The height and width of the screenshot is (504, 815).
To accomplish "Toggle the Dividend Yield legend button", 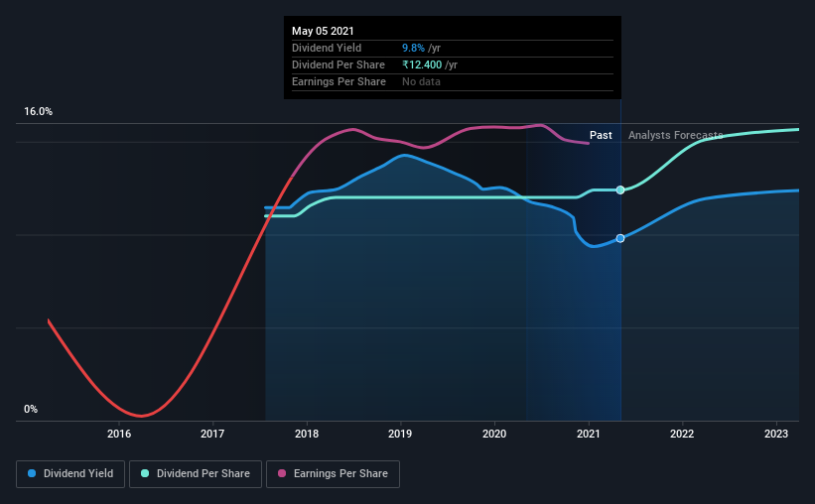I will pyautogui.click(x=70, y=474).
